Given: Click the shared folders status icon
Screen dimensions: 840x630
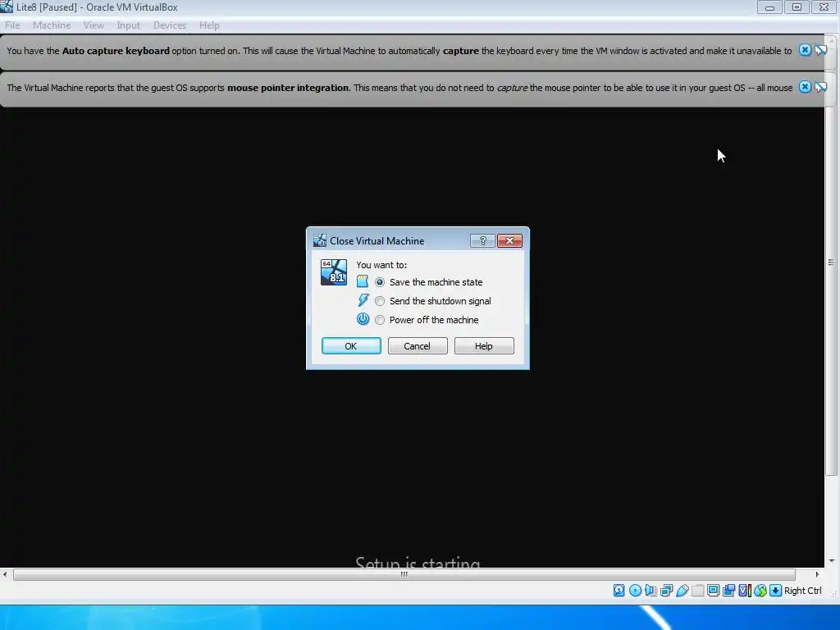Looking at the screenshot, I should [x=697, y=591].
